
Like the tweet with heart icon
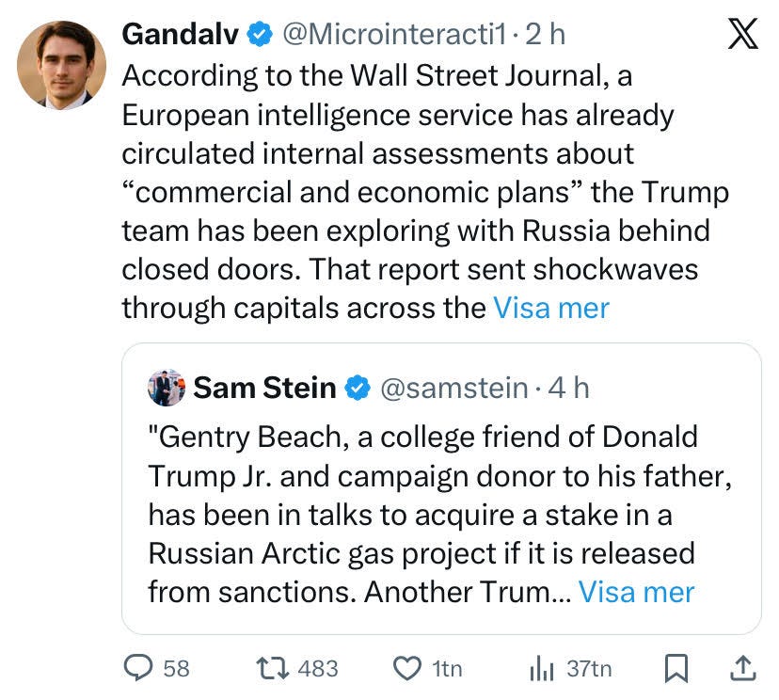pos(406,668)
